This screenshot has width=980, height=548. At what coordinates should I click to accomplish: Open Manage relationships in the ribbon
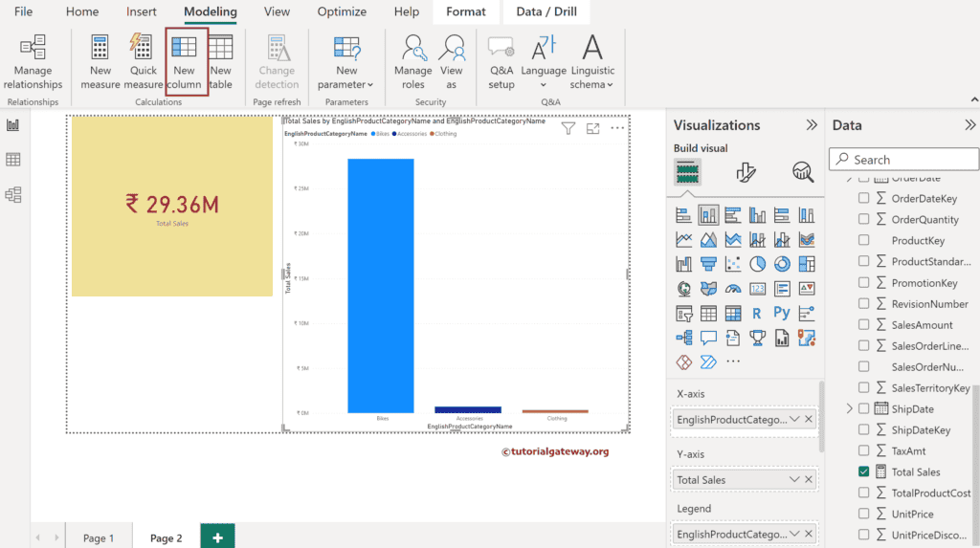[33, 62]
